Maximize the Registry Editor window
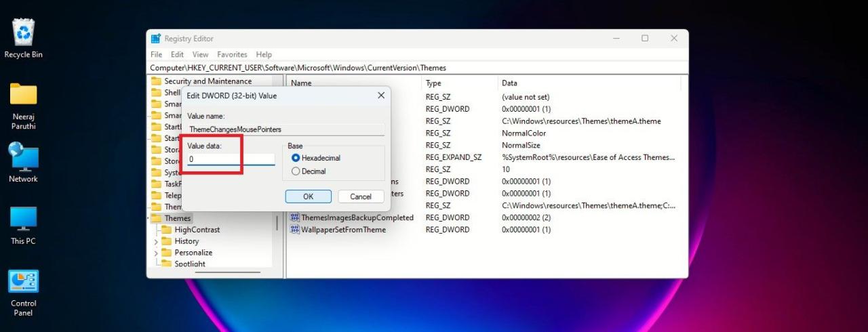The image size is (868, 332). pyautogui.click(x=645, y=39)
